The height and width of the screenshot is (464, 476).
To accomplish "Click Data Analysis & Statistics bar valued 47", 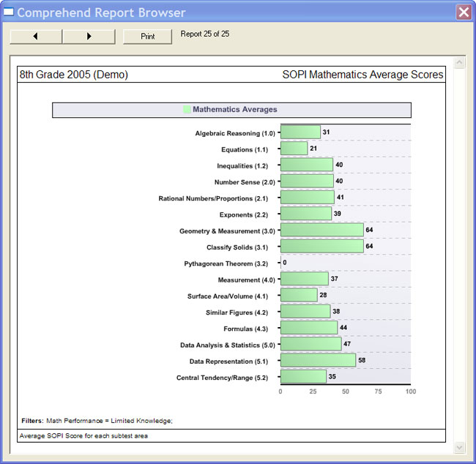I will point(311,344).
